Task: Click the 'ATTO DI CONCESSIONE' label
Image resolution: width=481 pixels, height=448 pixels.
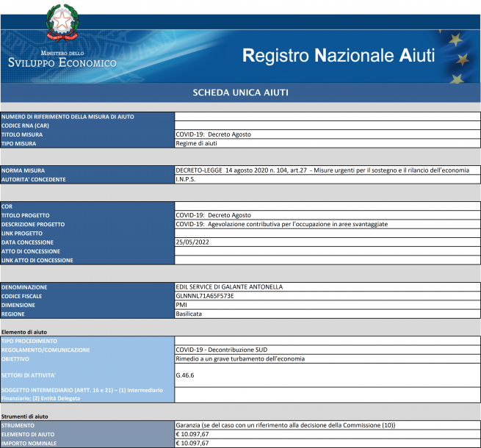Action: click(x=31, y=251)
